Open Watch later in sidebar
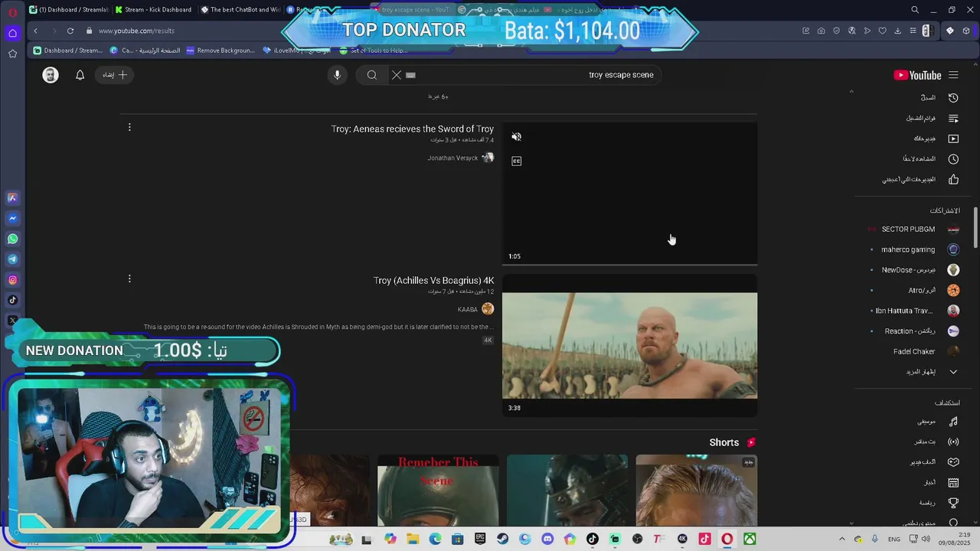Viewport: 980px width, 551px height. click(930, 159)
